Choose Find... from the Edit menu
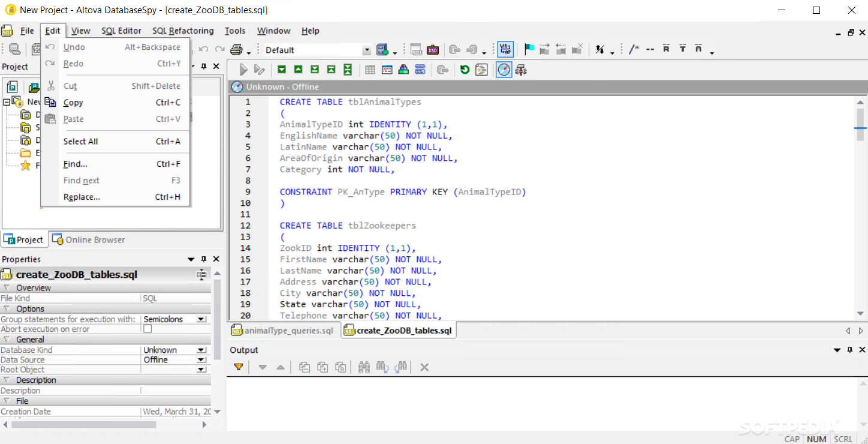Screen dimensions: 868x444 click(115, 164)
